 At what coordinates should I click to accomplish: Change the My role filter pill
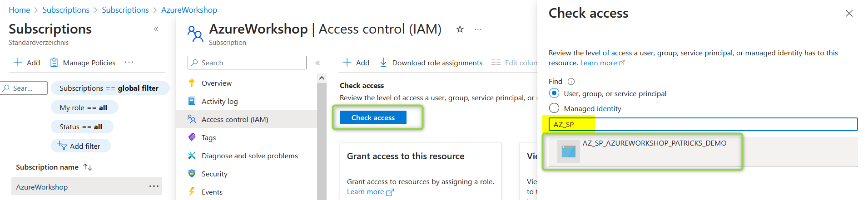(x=84, y=107)
